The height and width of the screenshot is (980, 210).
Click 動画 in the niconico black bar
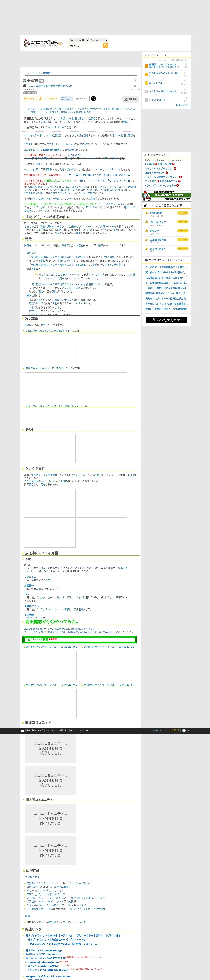coord(28,730)
